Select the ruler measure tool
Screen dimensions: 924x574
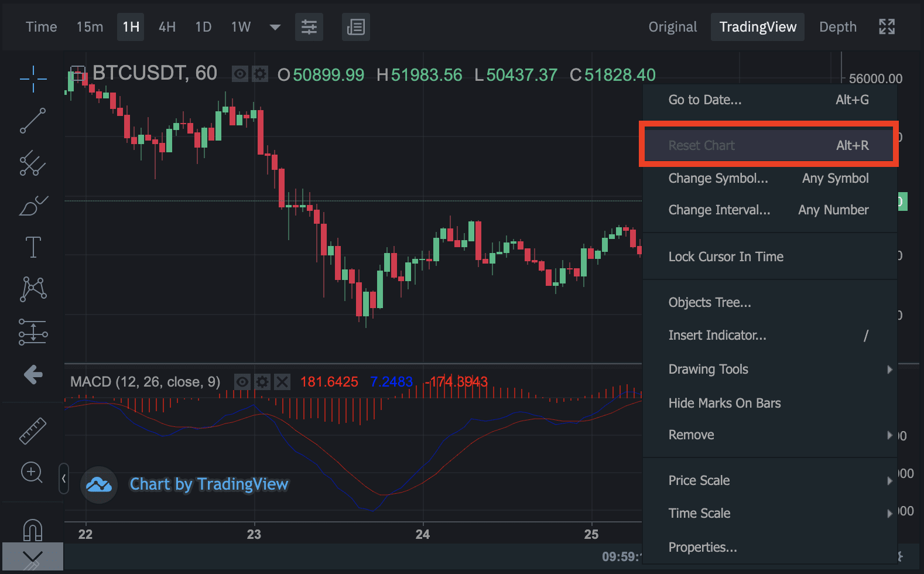coord(33,430)
